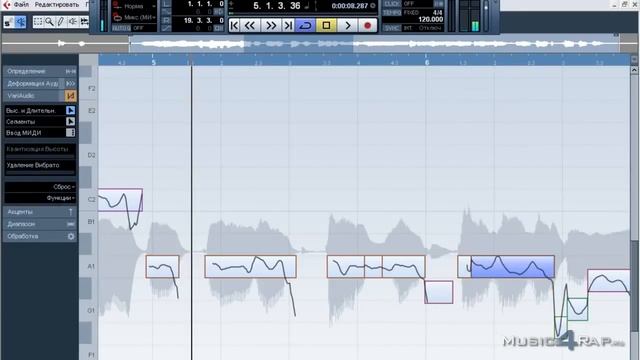
Task: Select the Range Selection tool
Action: pos(38,21)
